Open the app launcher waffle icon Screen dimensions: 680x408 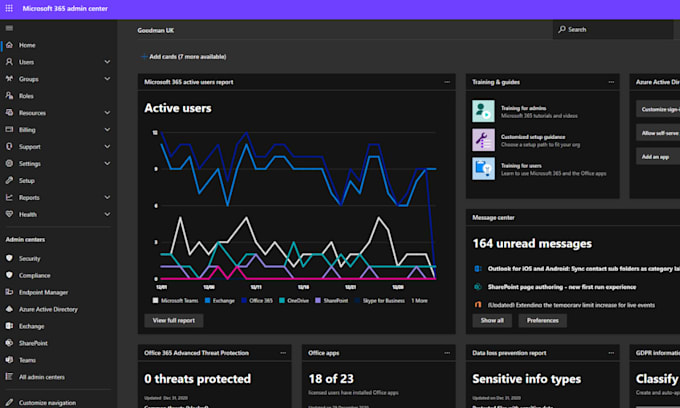pos(9,8)
